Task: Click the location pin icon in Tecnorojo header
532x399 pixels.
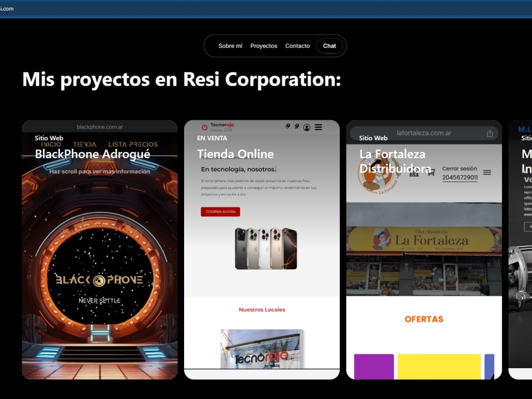Action: [x=288, y=126]
